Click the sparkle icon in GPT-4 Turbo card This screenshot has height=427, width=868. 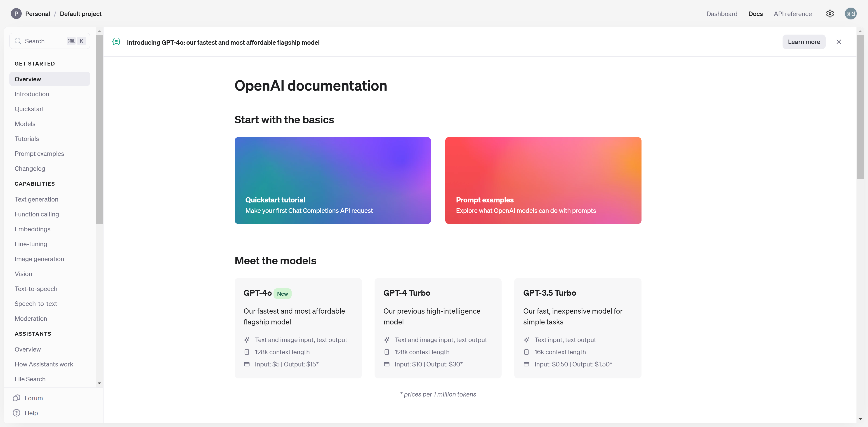[387, 340]
